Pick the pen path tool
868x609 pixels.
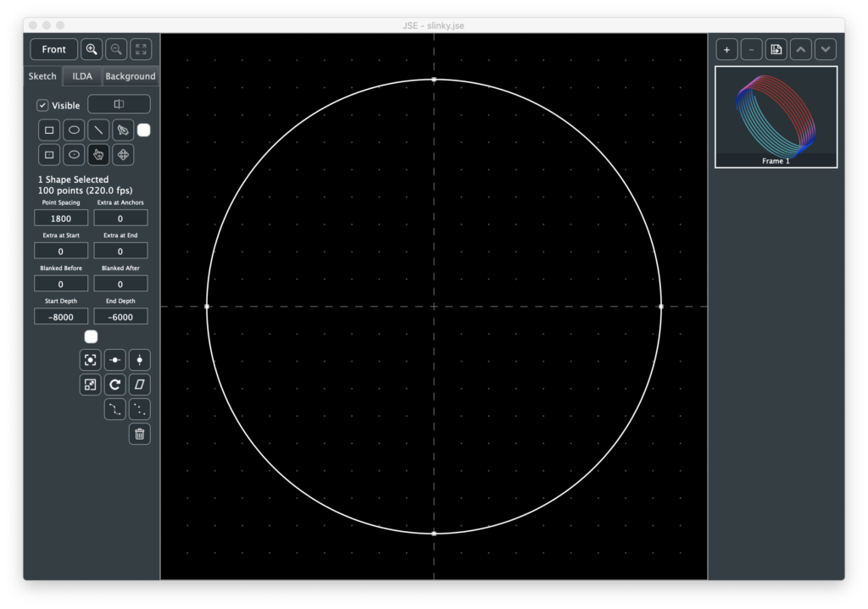(x=123, y=130)
